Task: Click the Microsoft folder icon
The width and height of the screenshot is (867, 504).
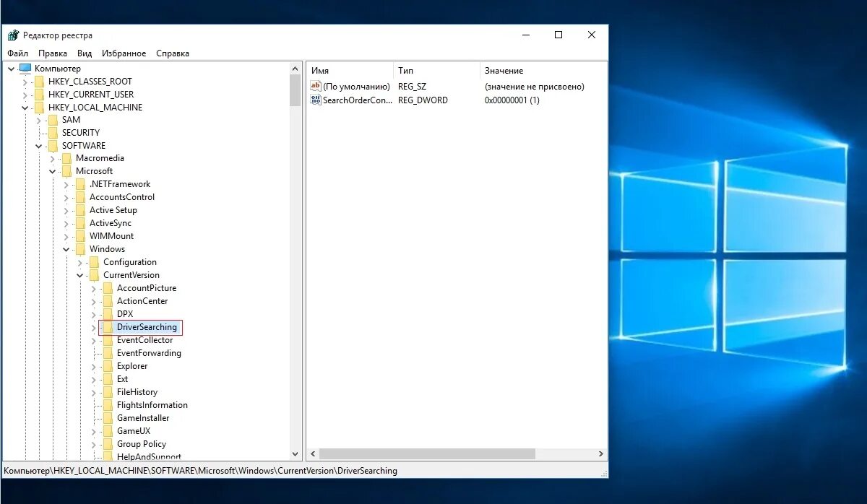Action: point(66,171)
